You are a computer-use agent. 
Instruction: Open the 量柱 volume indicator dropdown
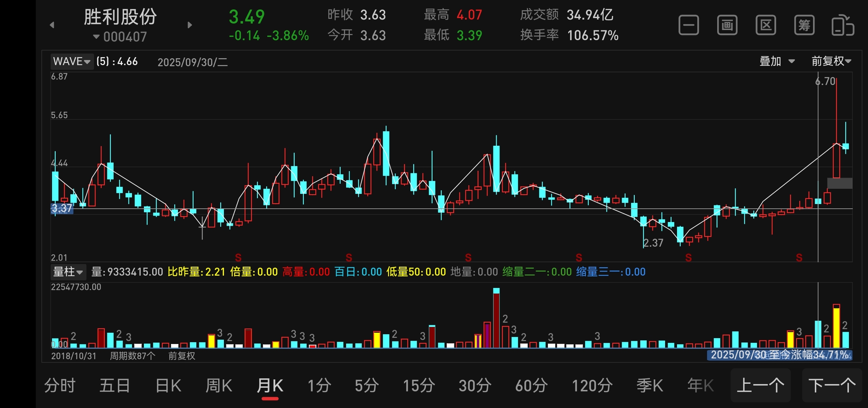click(68, 272)
